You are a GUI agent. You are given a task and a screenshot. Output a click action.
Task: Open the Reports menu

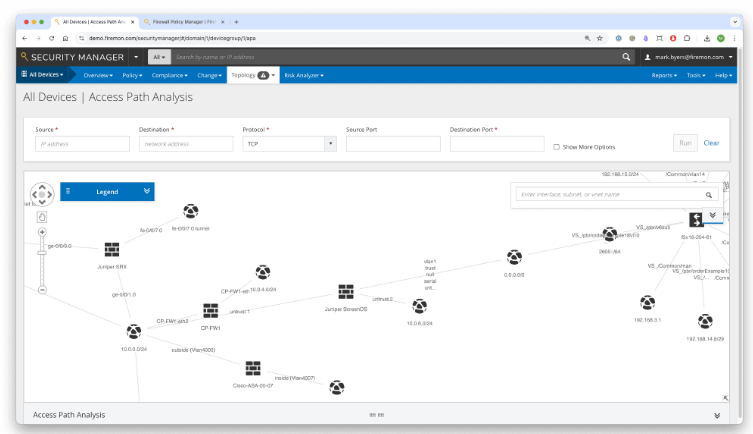664,75
